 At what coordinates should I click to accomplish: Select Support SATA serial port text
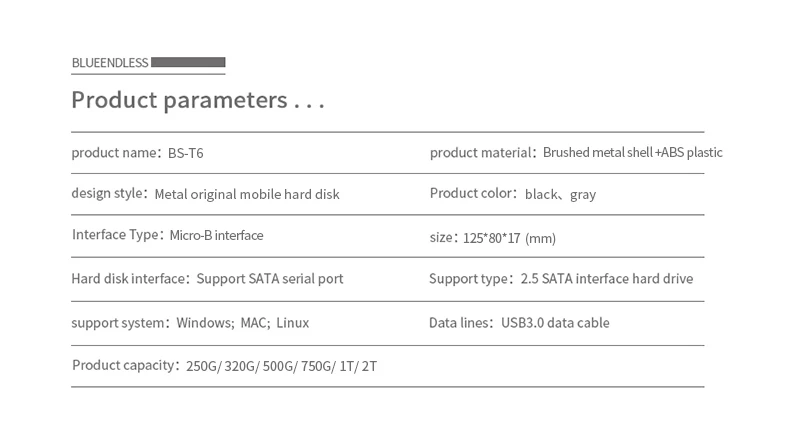point(269,279)
